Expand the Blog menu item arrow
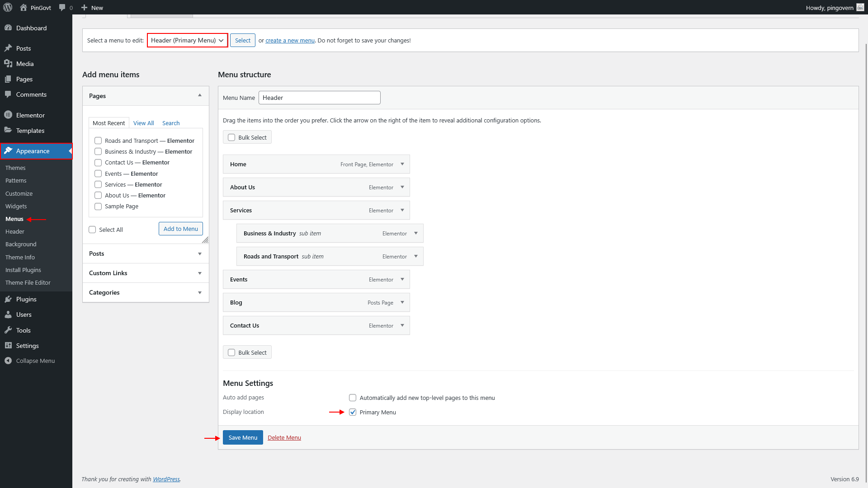 point(402,302)
